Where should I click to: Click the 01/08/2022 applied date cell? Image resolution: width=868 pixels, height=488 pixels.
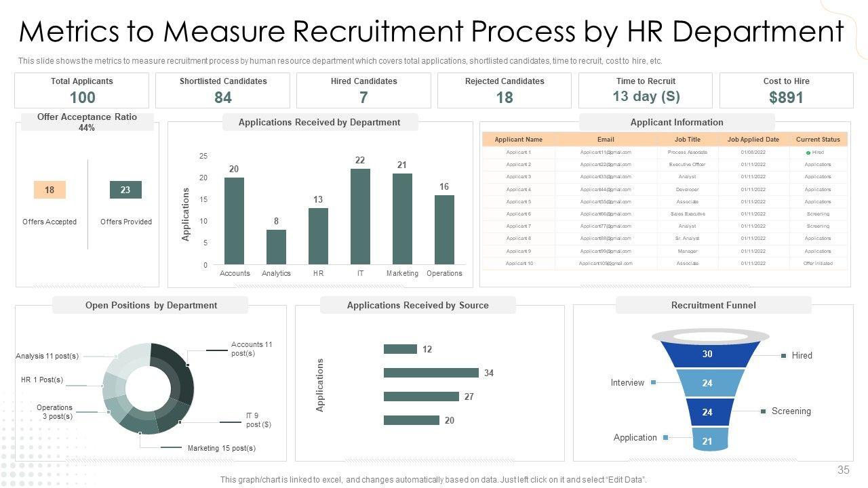(753, 152)
